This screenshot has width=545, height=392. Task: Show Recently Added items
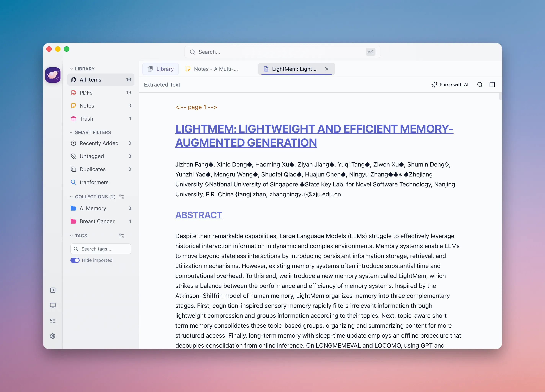[101, 143]
